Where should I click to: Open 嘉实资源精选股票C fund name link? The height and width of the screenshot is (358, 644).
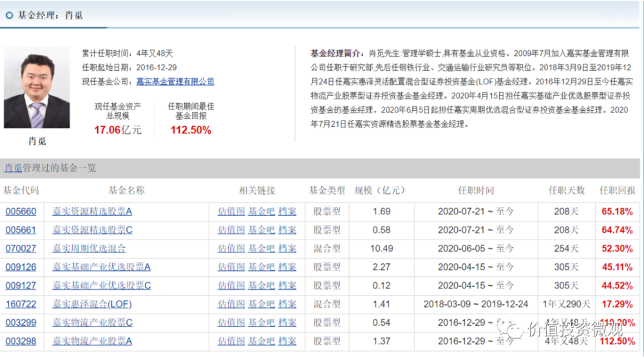click(92, 230)
